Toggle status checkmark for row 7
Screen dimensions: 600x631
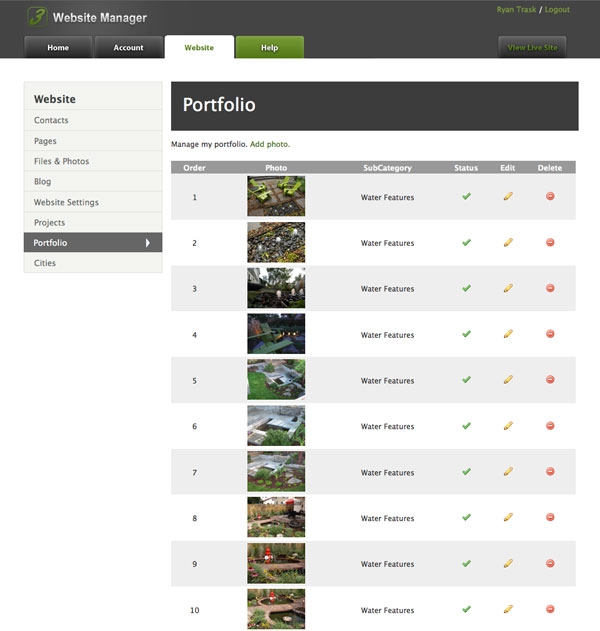click(466, 471)
